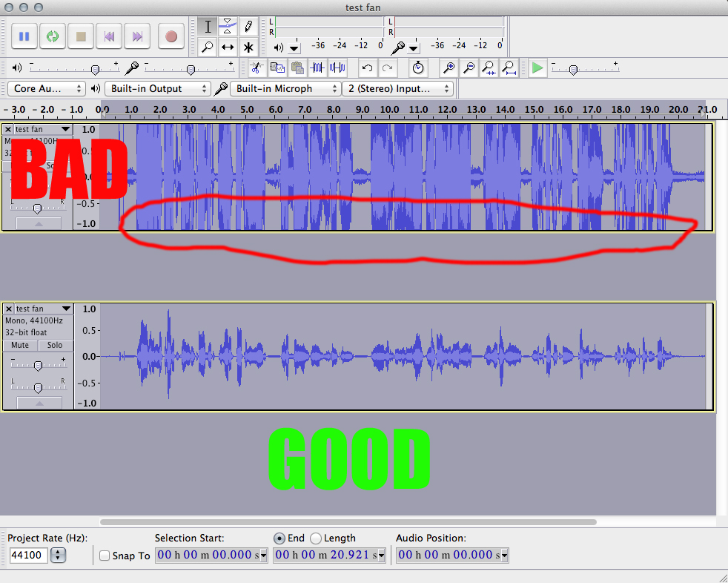Click Zoom In on the edit toolbar
The width and height of the screenshot is (728, 583).
click(449, 67)
